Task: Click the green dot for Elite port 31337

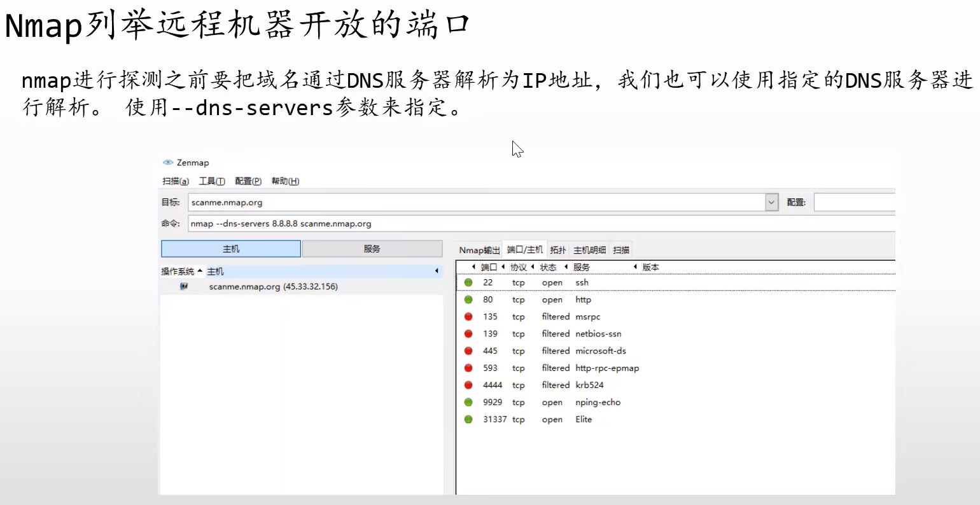Action: (469, 419)
